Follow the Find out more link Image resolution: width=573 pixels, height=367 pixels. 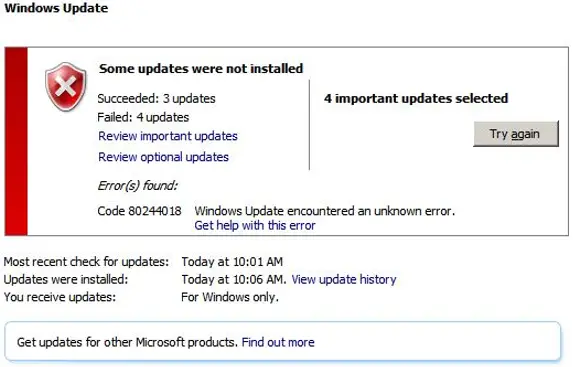(278, 342)
